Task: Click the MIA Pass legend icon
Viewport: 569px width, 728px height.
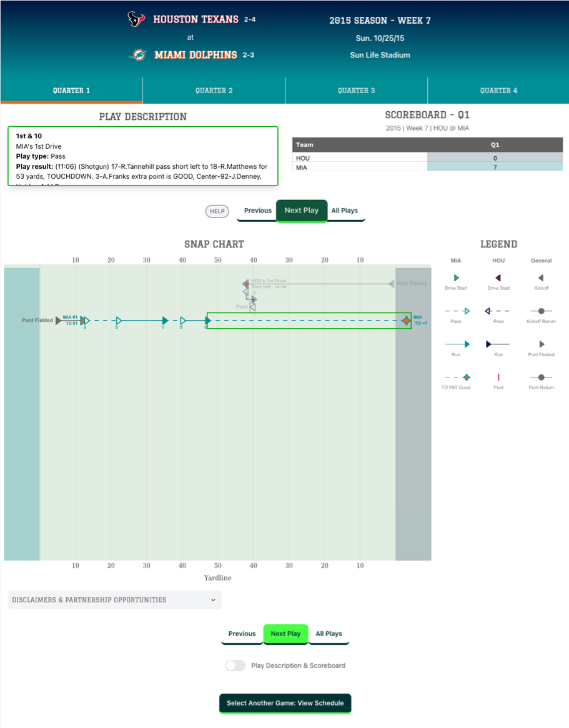Action: click(457, 311)
